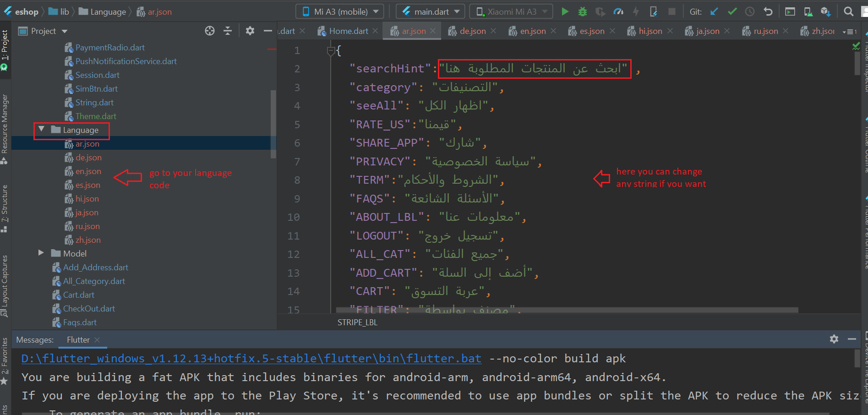Close the ar.json editor tab
Screen dimensions: 868x415
click(433, 31)
